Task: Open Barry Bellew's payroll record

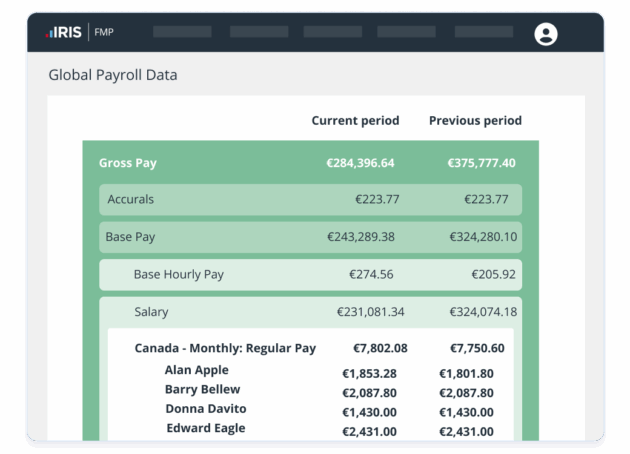Action: click(x=202, y=389)
